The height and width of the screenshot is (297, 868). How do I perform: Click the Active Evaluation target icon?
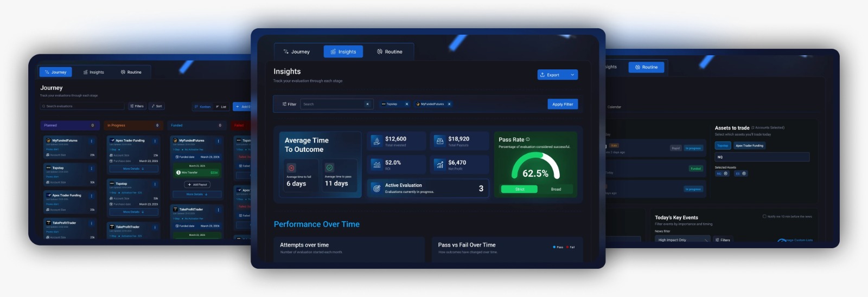click(376, 188)
